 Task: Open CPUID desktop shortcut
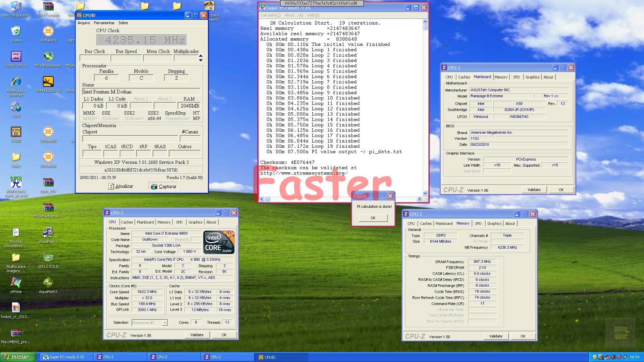pyautogui.click(x=16, y=135)
